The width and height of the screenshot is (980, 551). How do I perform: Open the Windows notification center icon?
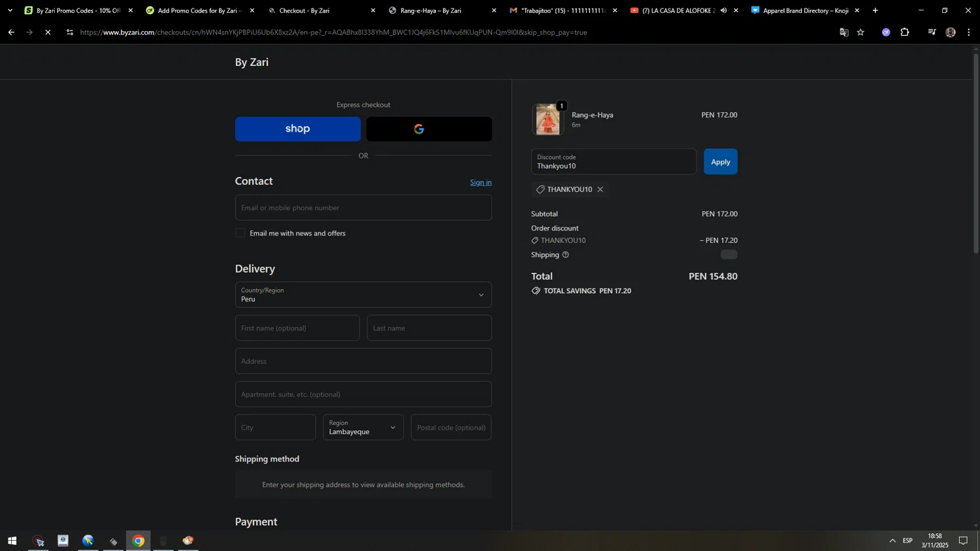coord(963,541)
